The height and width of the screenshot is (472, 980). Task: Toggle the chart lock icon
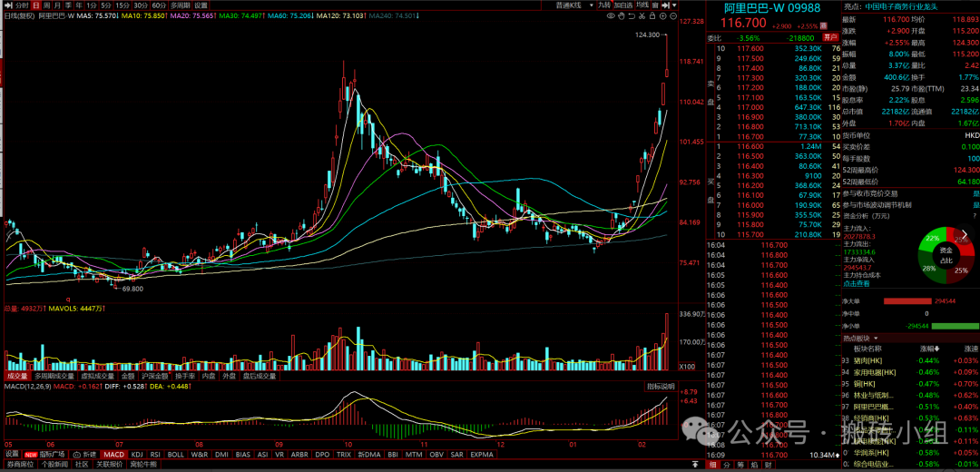(x=652, y=15)
